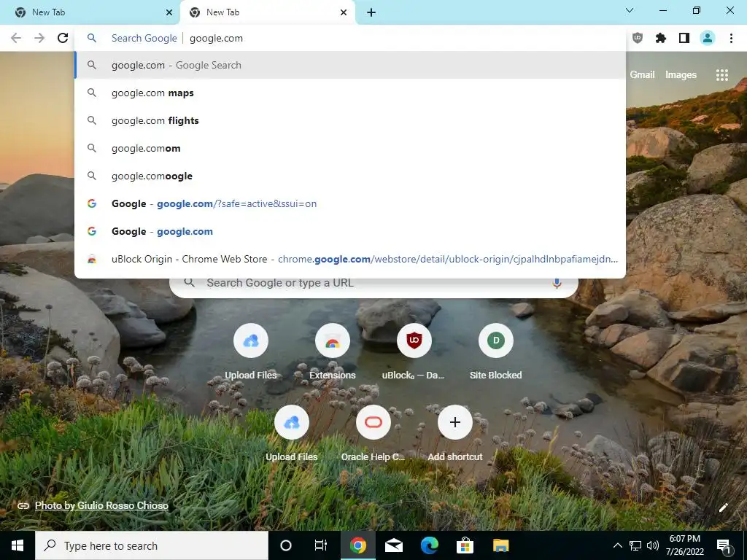This screenshot has height=560, width=747.
Task: Open File Explorer from taskbar
Action: point(500,545)
